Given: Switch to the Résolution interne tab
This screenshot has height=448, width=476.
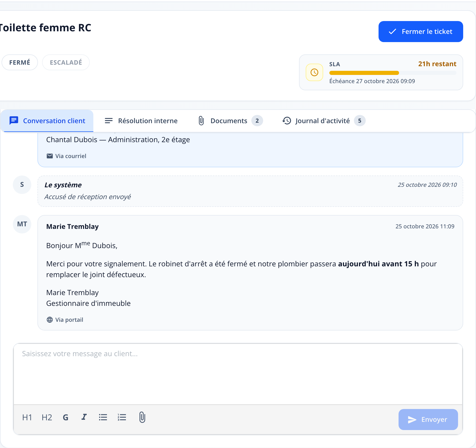Looking at the screenshot, I should [x=141, y=121].
